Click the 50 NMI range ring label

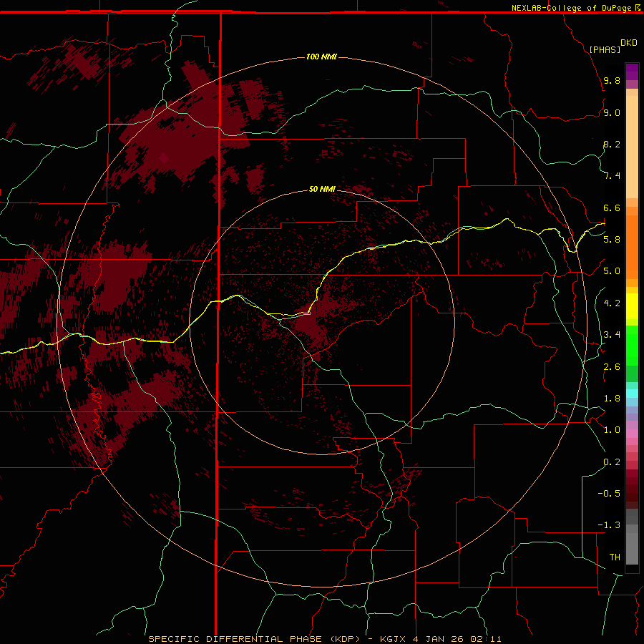322,189
